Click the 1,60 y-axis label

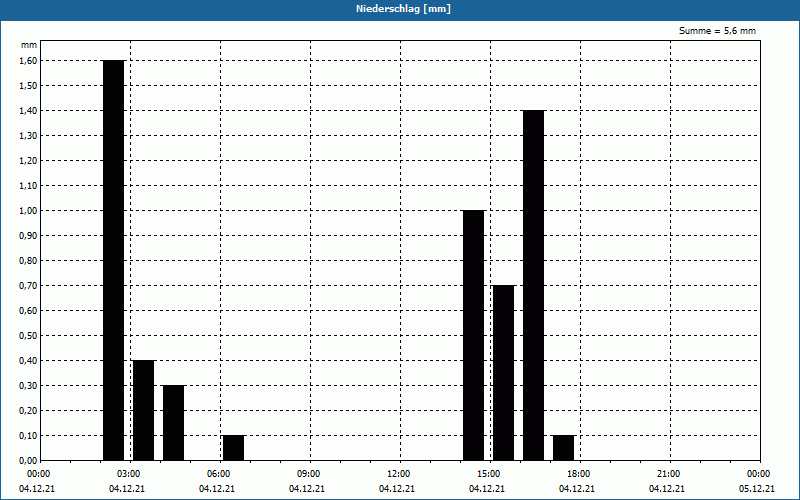pos(28,60)
